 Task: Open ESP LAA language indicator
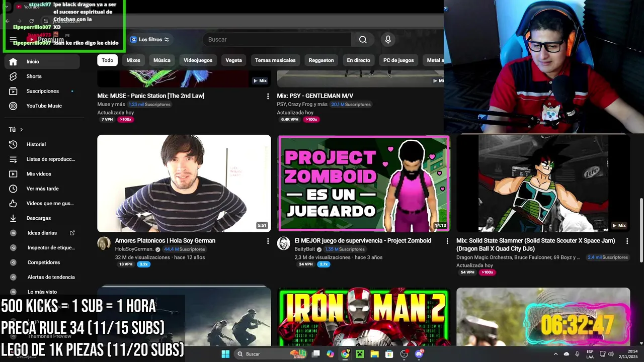tap(590, 354)
